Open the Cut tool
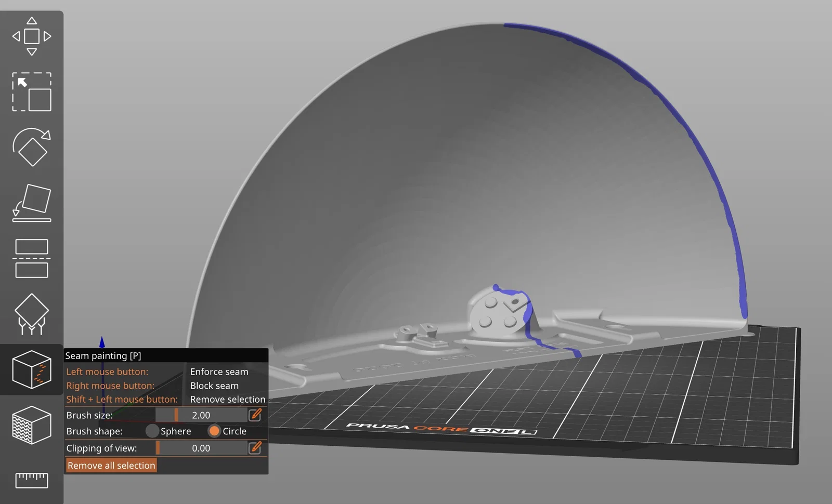Screen dimensions: 832x504 (x=32, y=259)
